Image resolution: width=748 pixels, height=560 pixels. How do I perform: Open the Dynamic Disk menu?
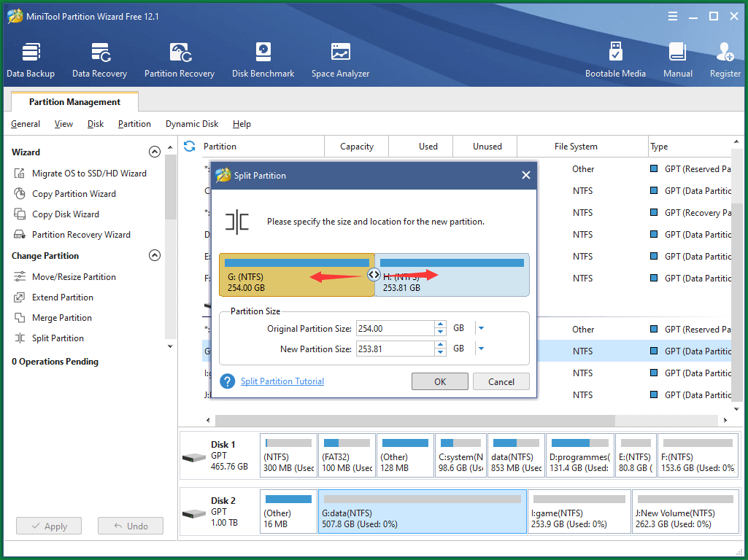pos(192,124)
